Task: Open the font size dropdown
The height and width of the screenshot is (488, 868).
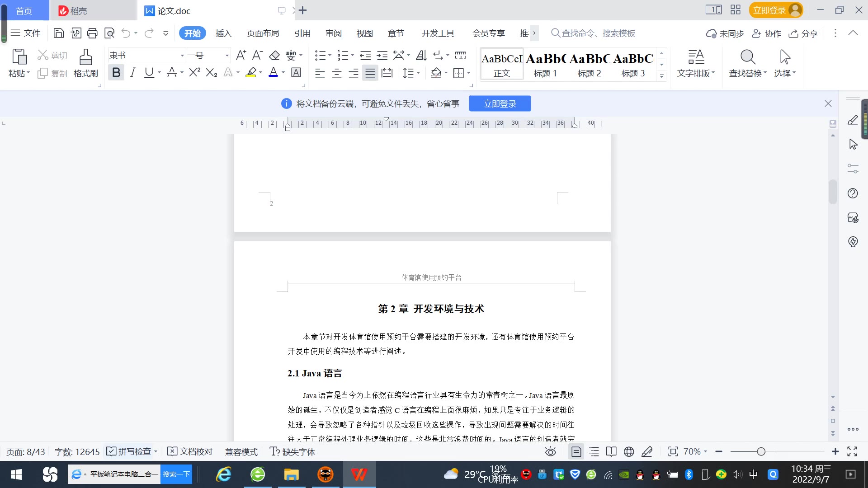Action: point(227,56)
